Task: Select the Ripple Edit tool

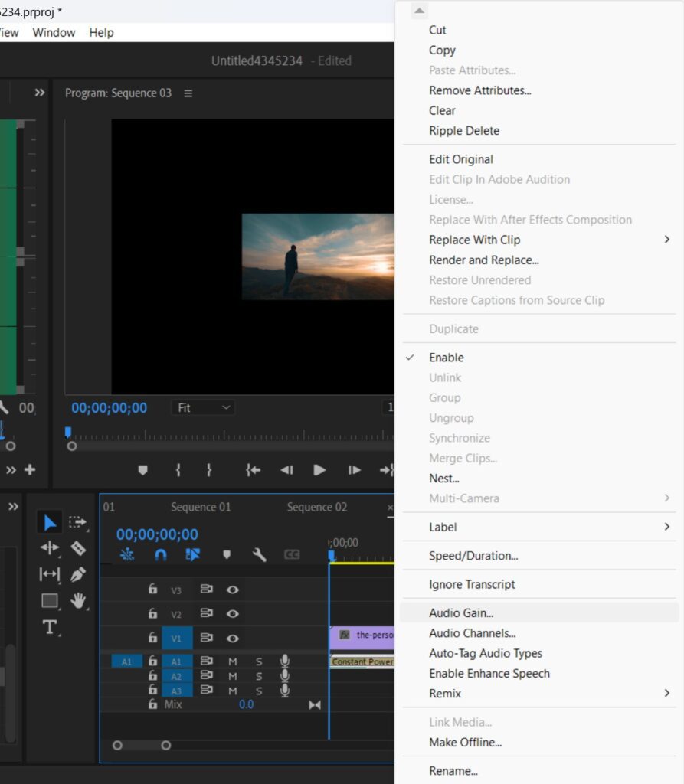Action: 50,548
